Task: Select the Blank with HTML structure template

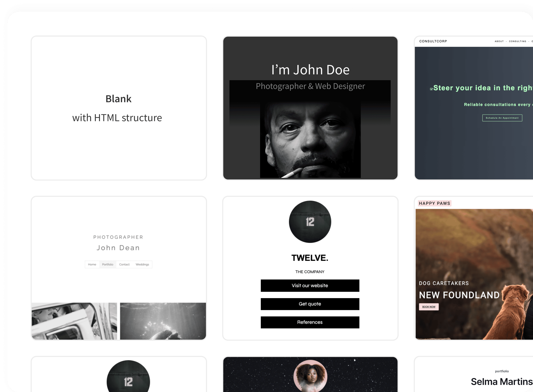Action: [119, 108]
